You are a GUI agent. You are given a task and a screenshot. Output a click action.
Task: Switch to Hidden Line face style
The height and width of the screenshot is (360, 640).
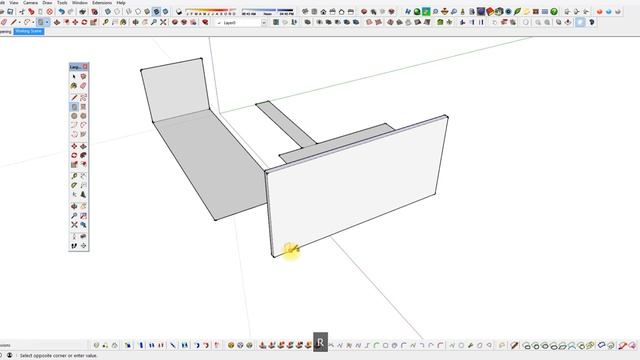(x=138, y=12)
